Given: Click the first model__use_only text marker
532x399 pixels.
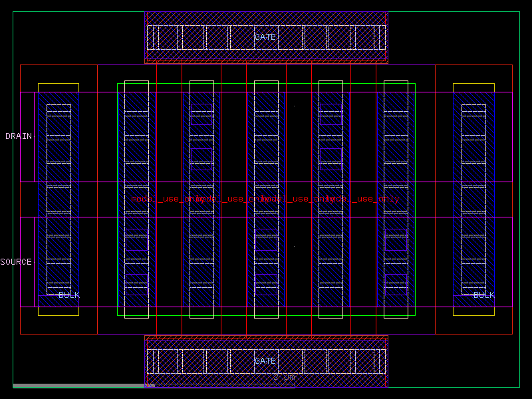Looking at the screenshot, I should click(x=162, y=198).
